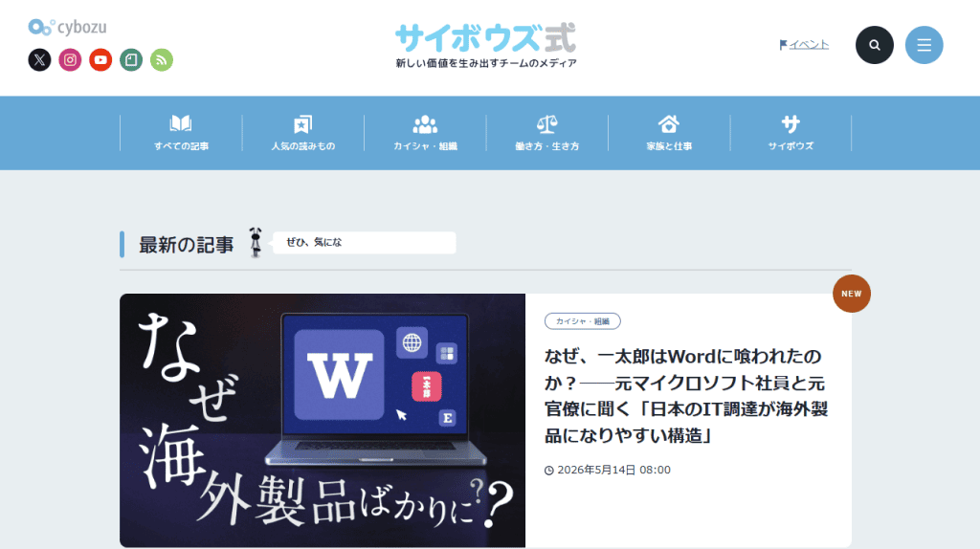Open the featured article laptop thumbnail
Screen dimensions: 980x549
323,420
